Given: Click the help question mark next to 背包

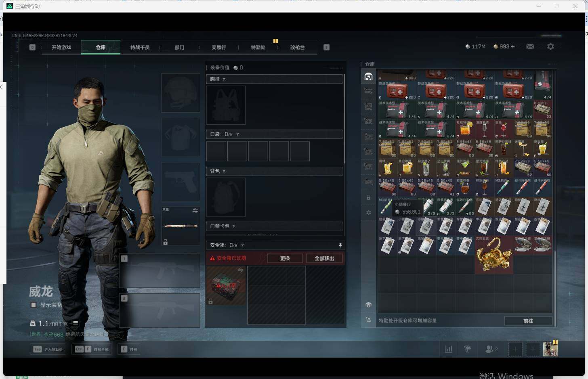Looking at the screenshot, I should 224,171.
